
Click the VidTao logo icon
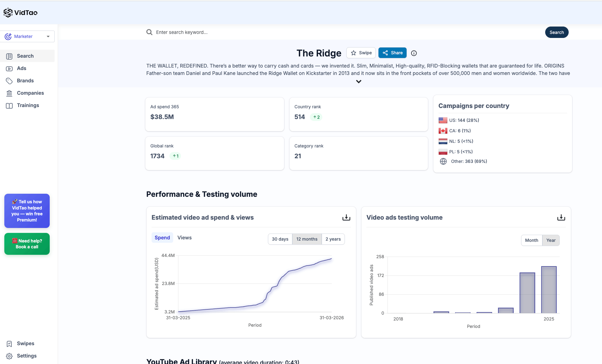point(8,13)
